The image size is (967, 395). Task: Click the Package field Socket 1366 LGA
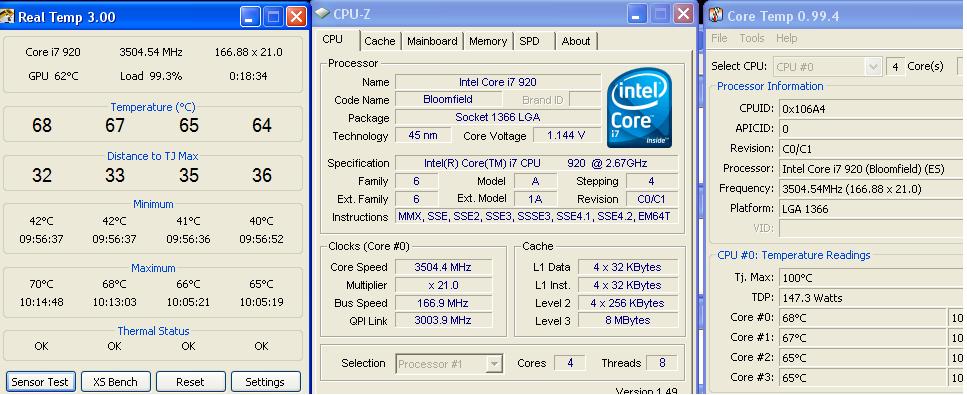pyautogui.click(x=498, y=117)
